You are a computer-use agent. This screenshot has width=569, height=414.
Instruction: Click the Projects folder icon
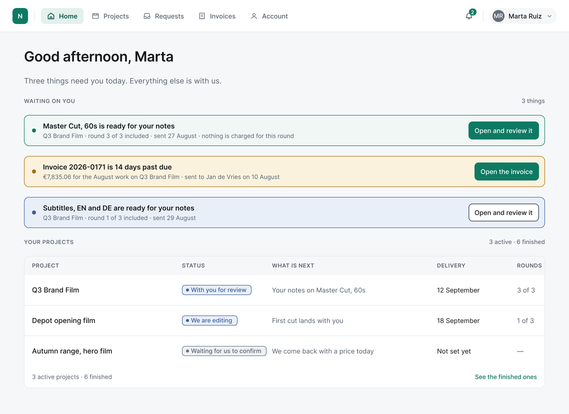95,16
